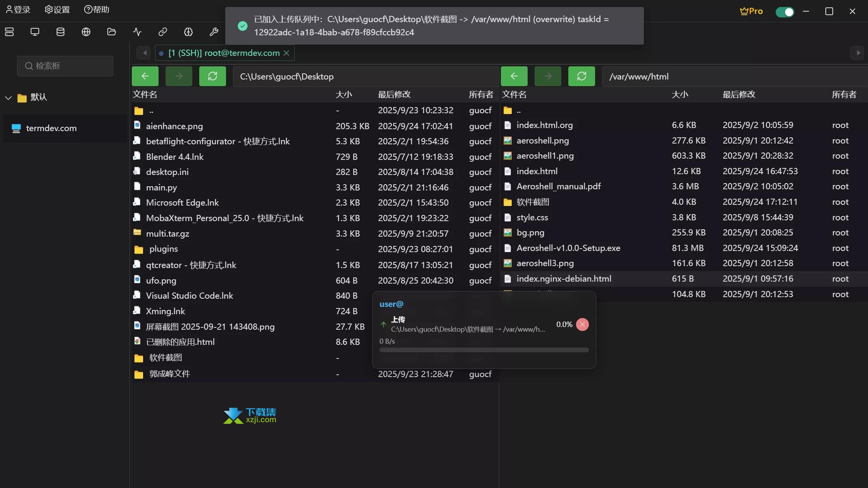Screen dimensions: 868x488
Task: Open the folder file-manager toolbar icon
Action: [112, 32]
